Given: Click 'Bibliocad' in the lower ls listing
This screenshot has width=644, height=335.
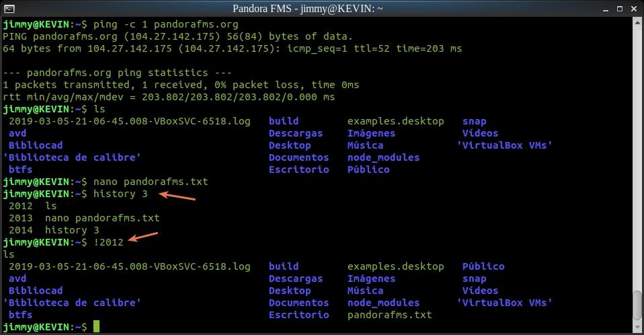Looking at the screenshot, I should tap(36, 291).
